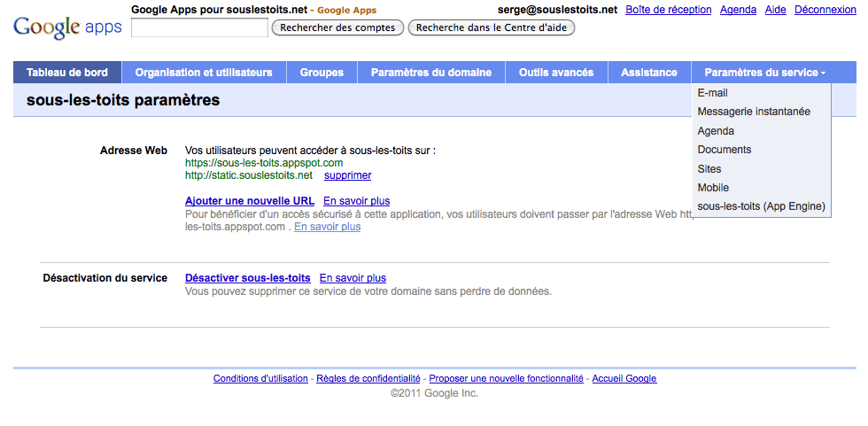Click Proposer une nouvelle fonctionnalité link
The height and width of the screenshot is (426, 868).
[506, 378]
